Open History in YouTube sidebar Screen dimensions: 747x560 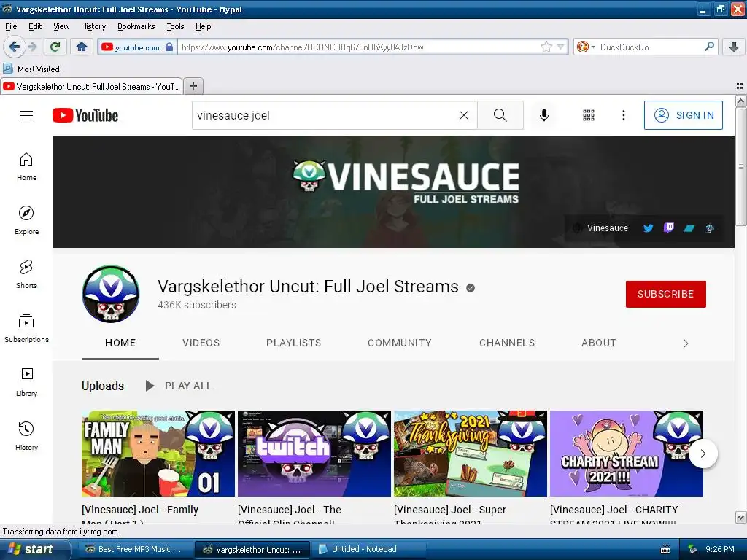[x=26, y=436]
